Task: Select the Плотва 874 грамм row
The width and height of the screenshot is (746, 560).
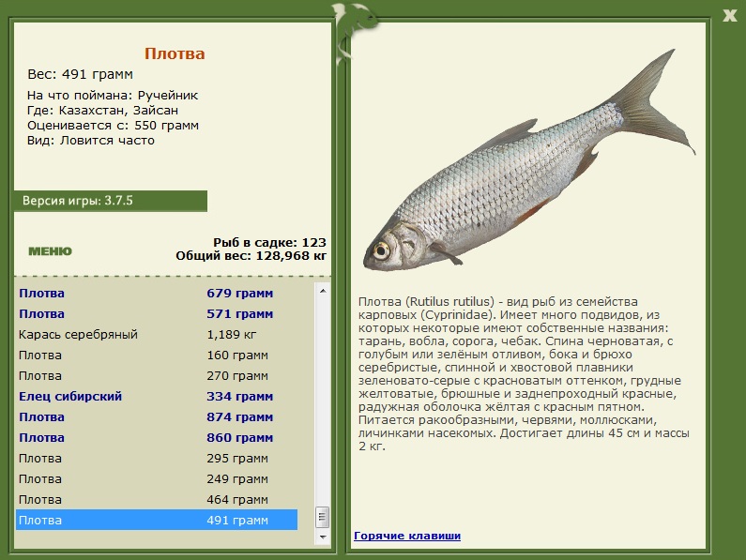Action: [157, 417]
